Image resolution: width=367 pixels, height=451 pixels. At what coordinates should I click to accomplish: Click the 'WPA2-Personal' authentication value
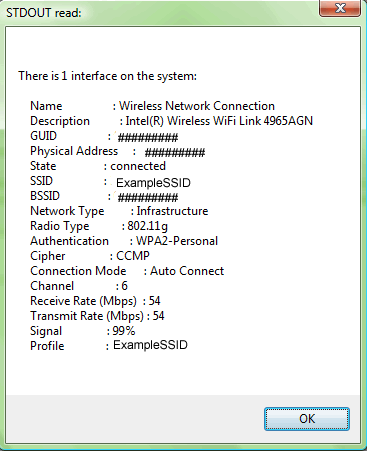177,241
